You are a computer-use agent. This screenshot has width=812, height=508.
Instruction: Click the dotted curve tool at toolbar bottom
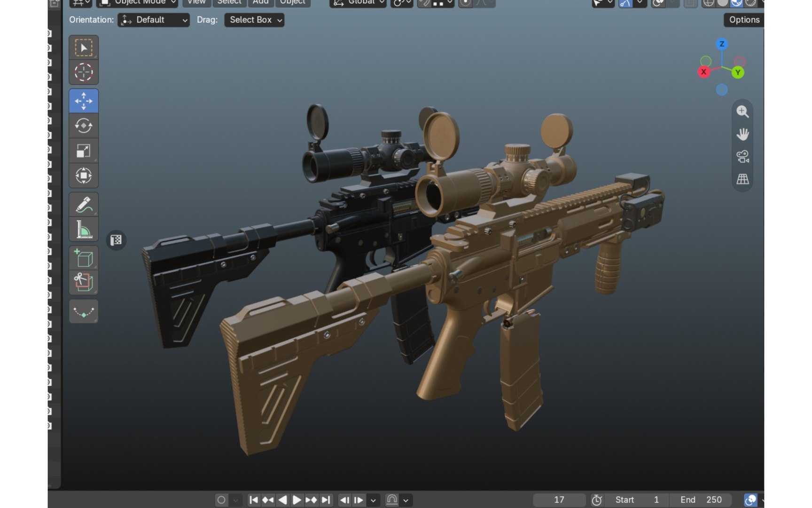pyautogui.click(x=84, y=311)
